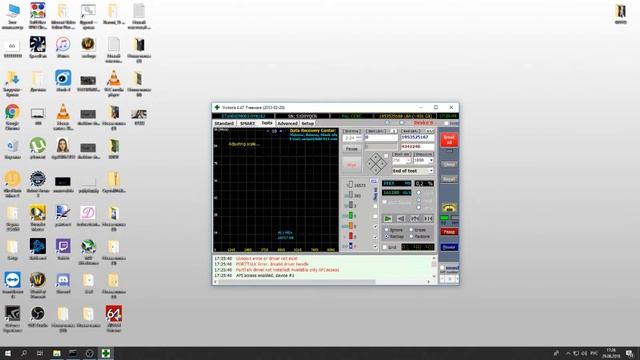Click the jump-to-end arrow button in Victoria
The image size is (640, 360).
428,219
